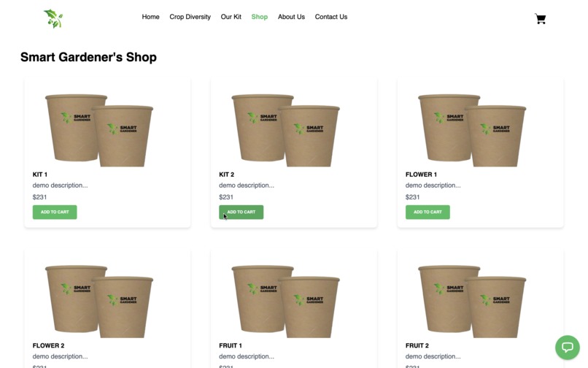Open Fruit 1 product image

(x=285, y=302)
